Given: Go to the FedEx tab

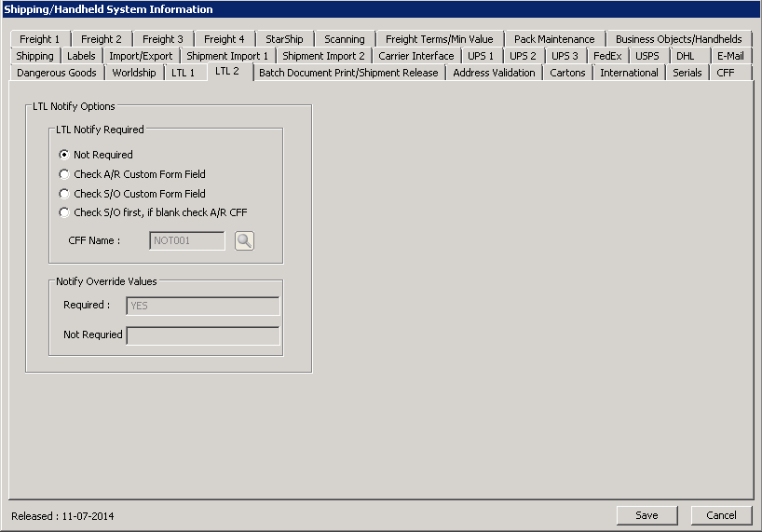Looking at the screenshot, I should pos(606,56).
